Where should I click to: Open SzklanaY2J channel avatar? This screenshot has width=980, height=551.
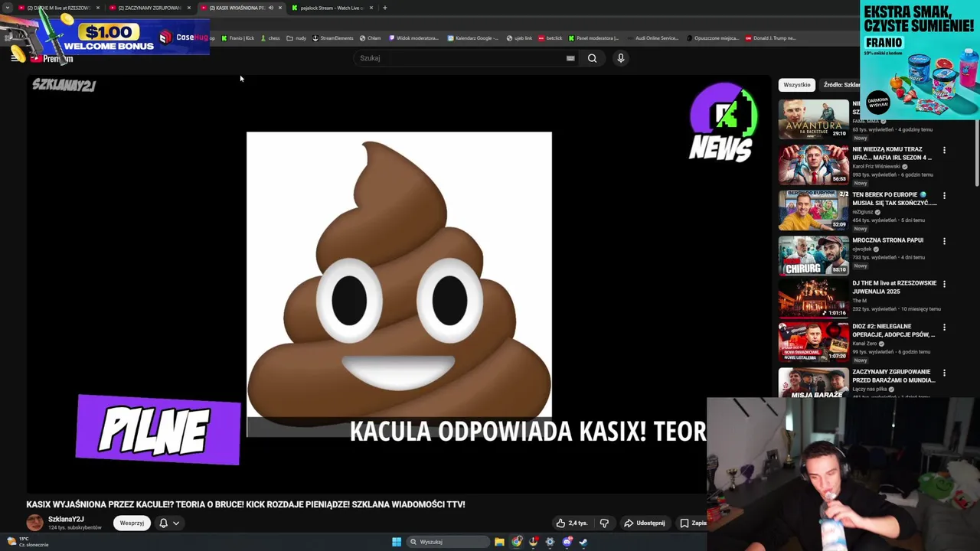[x=34, y=523]
